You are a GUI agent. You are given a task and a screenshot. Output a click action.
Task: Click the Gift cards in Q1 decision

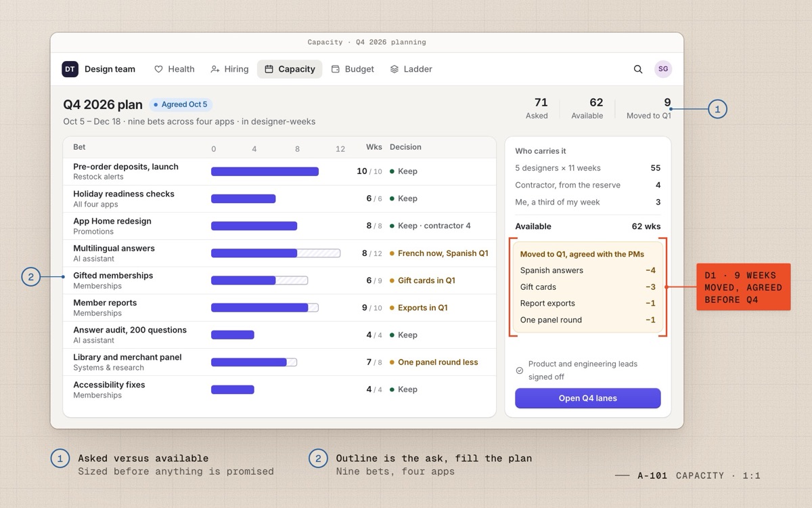(x=422, y=280)
